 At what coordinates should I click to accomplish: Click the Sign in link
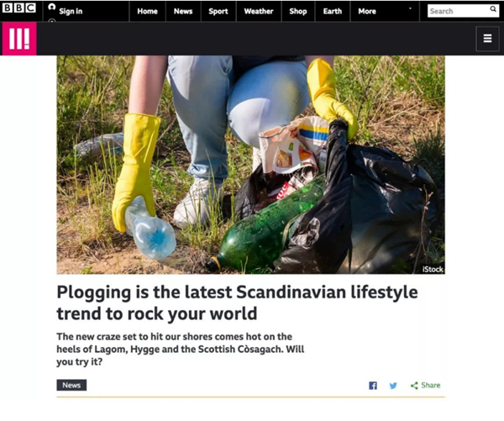click(71, 11)
